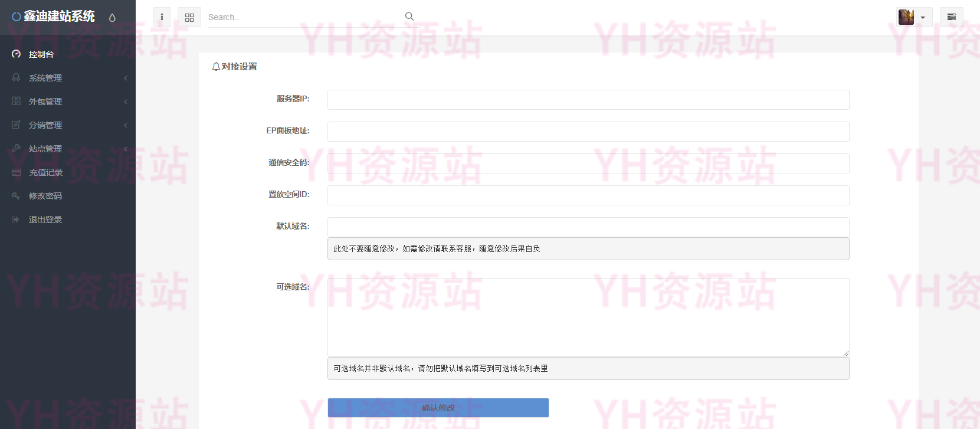
Task: Open the right-side panel list icon
Action: click(x=951, y=17)
